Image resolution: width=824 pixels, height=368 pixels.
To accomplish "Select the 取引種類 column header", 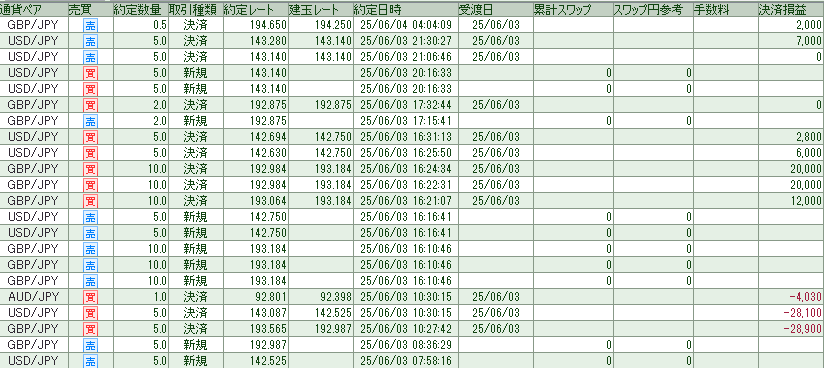I will pyautogui.click(x=194, y=9).
